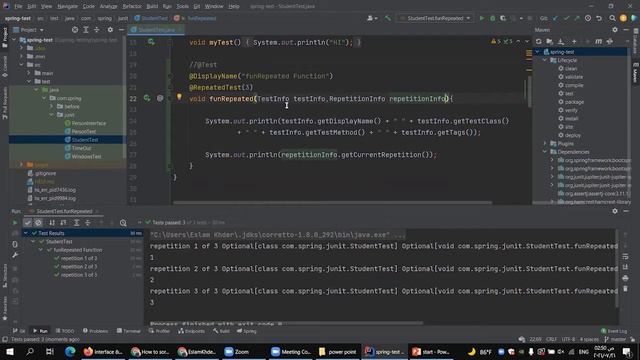Click Expand All icon in Project panel header
The image size is (640, 360).
click(x=86, y=30)
